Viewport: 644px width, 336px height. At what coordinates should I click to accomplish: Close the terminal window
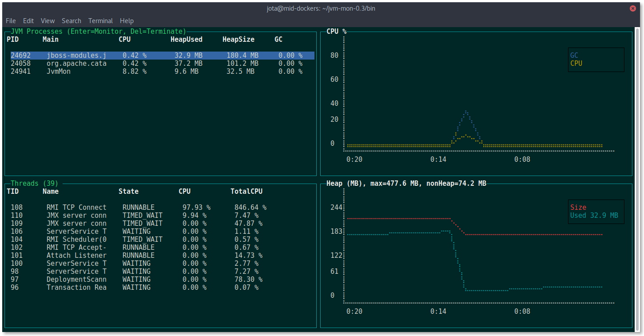point(632,8)
